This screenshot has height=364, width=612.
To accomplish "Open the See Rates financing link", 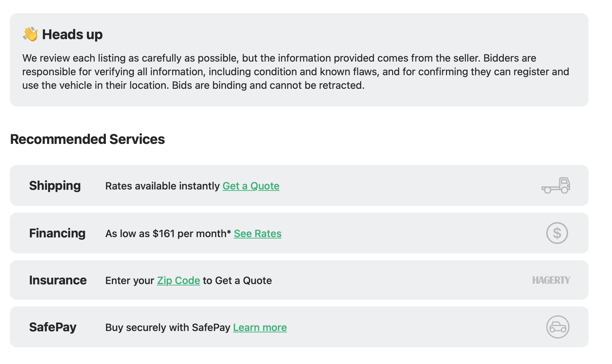I will [258, 234].
